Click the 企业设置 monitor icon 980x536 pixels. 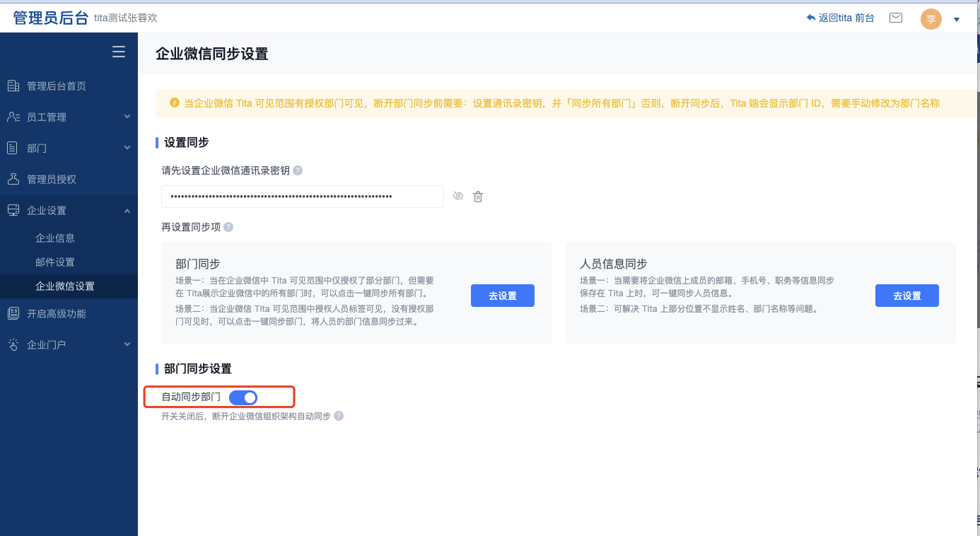pos(13,210)
